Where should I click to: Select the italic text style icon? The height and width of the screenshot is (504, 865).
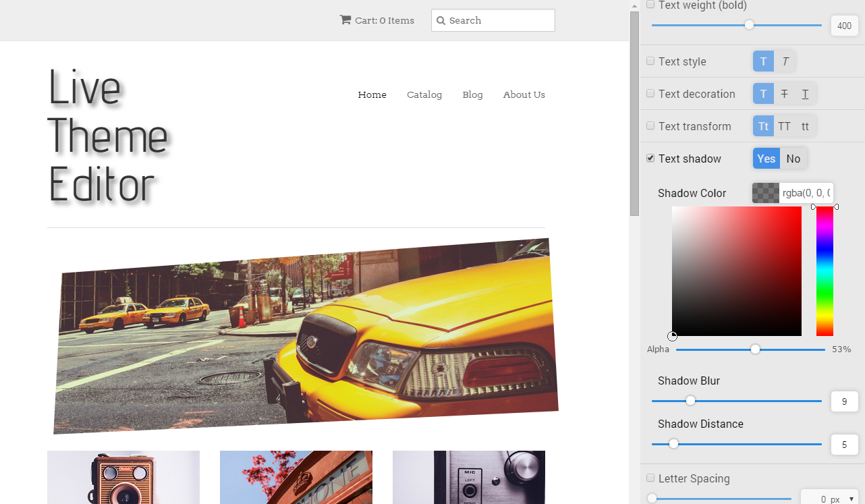(x=784, y=61)
